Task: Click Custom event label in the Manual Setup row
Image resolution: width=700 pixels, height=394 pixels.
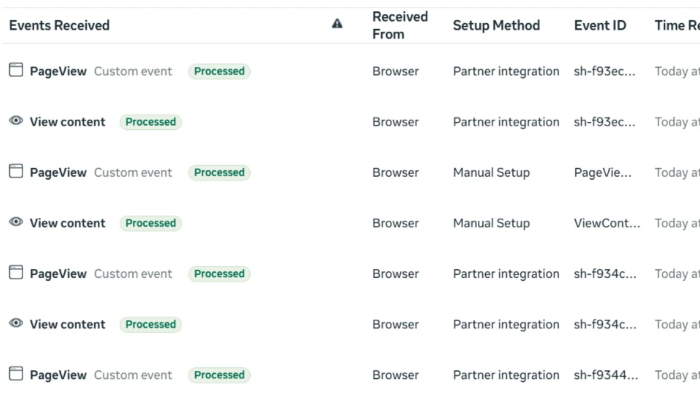Action: pyautogui.click(x=133, y=173)
